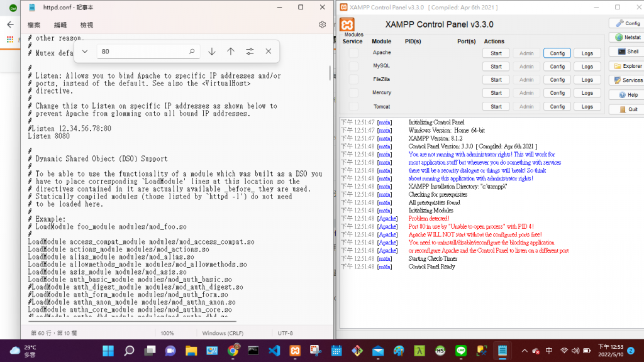Toggle MySQL service checkbox

click(353, 66)
